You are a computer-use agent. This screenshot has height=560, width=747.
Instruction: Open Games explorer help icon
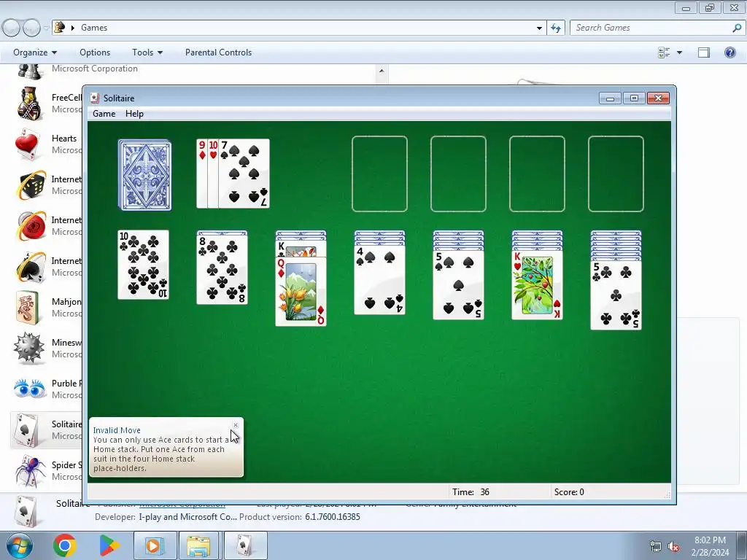point(729,52)
